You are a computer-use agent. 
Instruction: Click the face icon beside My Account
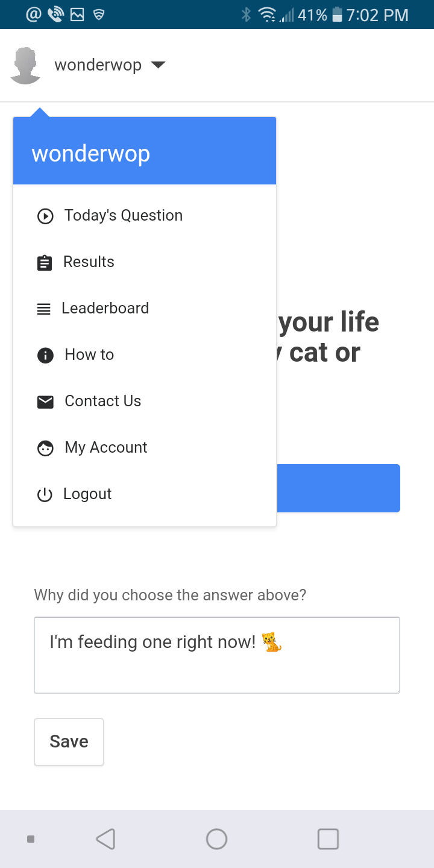(45, 448)
